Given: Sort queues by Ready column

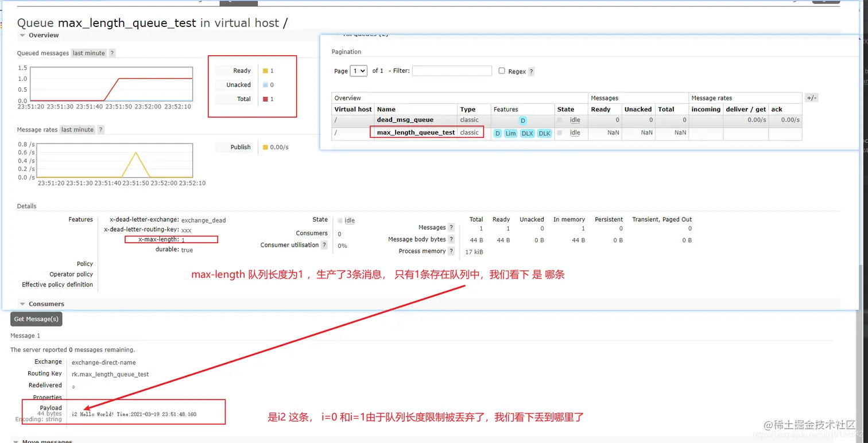Looking at the screenshot, I should coord(600,109).
